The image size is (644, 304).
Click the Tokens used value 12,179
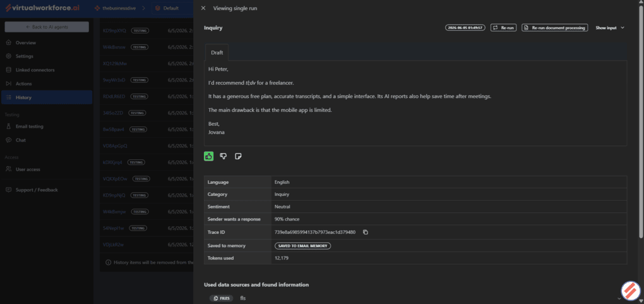click(x=282, y=258)
